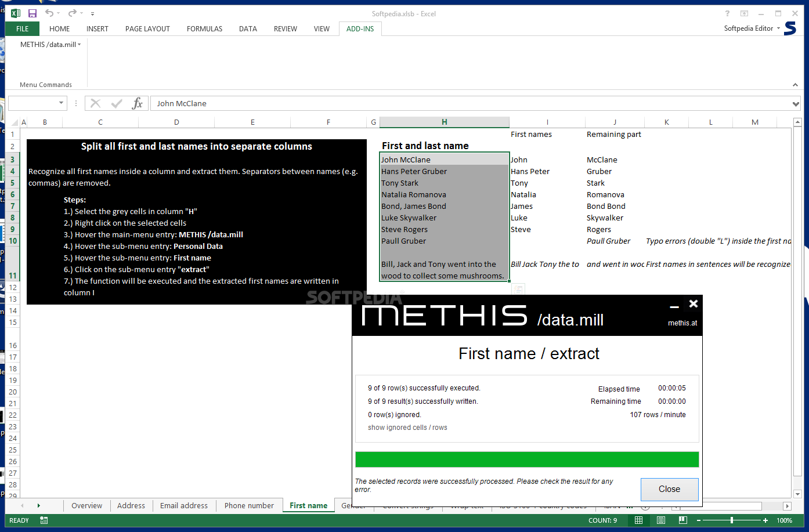
Task: Click the formula bar input with John McClane
Action: (471, 103)
